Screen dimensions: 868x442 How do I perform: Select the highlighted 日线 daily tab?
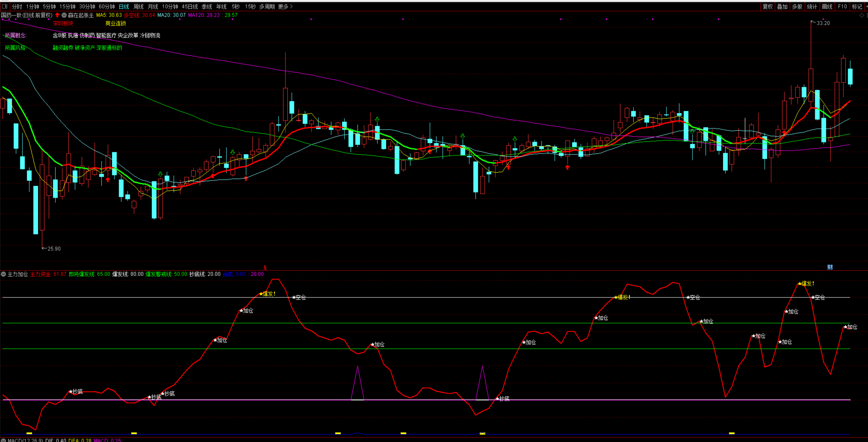124,6
